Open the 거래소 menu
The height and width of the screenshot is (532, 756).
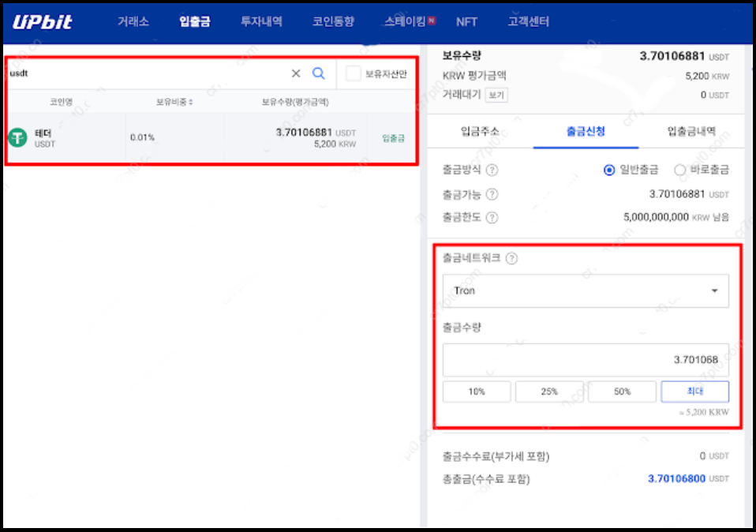(133, 21)
